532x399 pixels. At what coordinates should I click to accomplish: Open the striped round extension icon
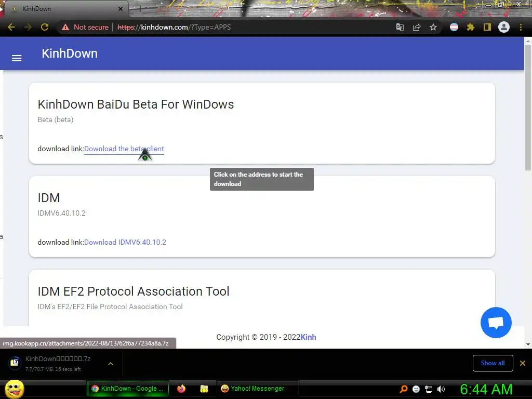coord(454,27)
